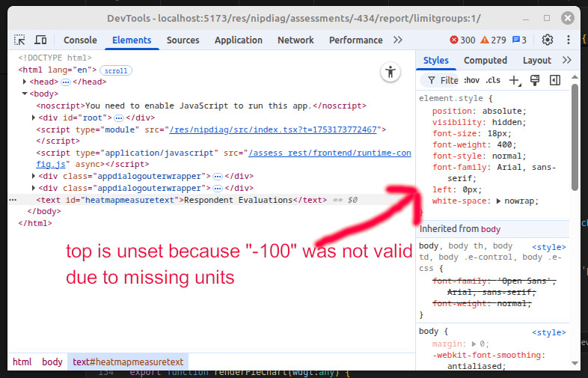This screenshot has width=588, height=378.
Task: Switch to the Console tab
Action: coord(80,40)
